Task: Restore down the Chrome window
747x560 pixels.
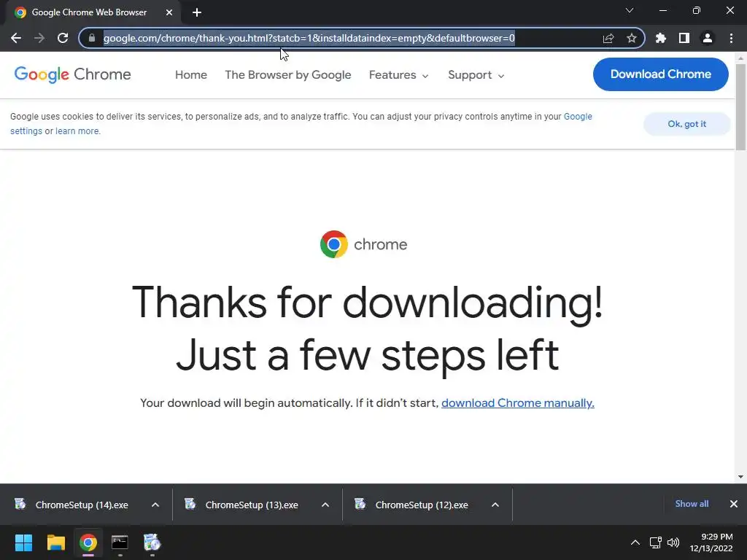Action: click(x=697, y=10)
